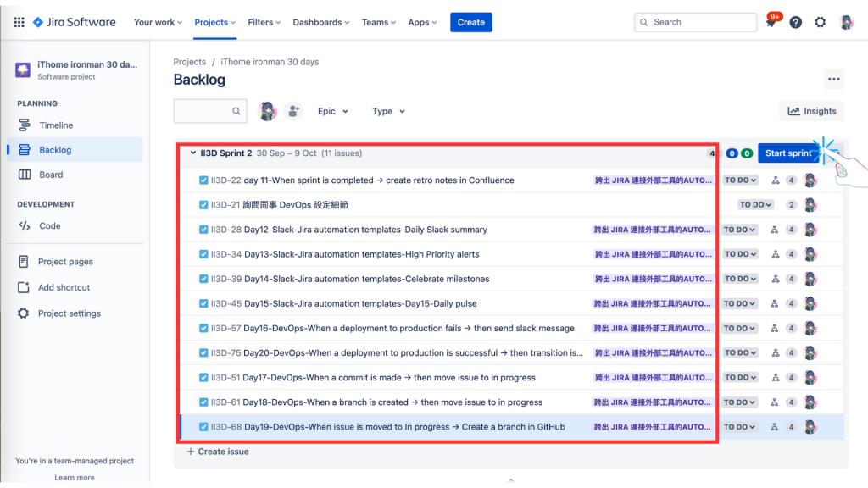Open the Filters menu
The width and height of the screenshot is (868, 488).
[264, 22]
